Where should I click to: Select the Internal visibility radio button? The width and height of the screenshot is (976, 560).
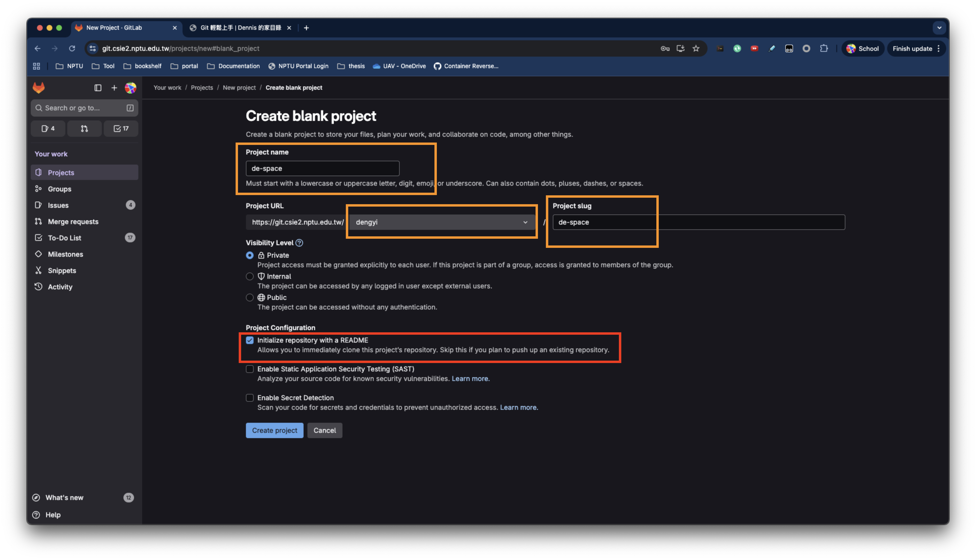tap(250, 276)
